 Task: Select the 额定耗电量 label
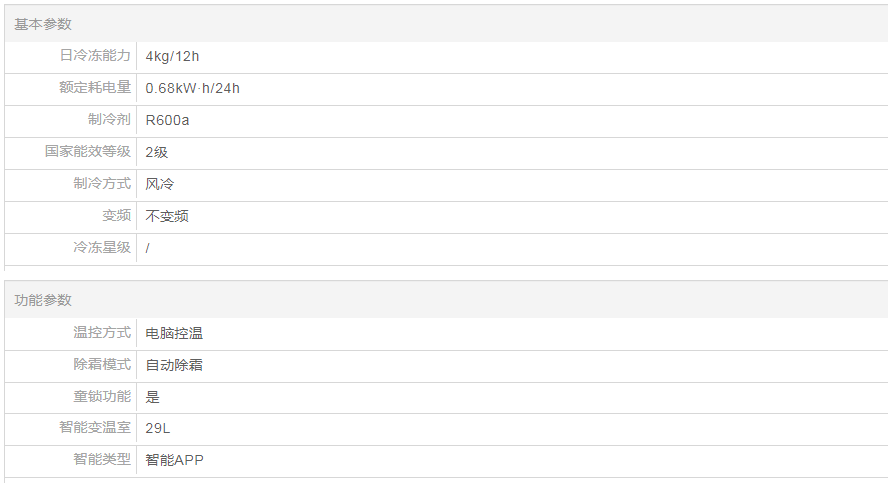click(x=95, y=88)
